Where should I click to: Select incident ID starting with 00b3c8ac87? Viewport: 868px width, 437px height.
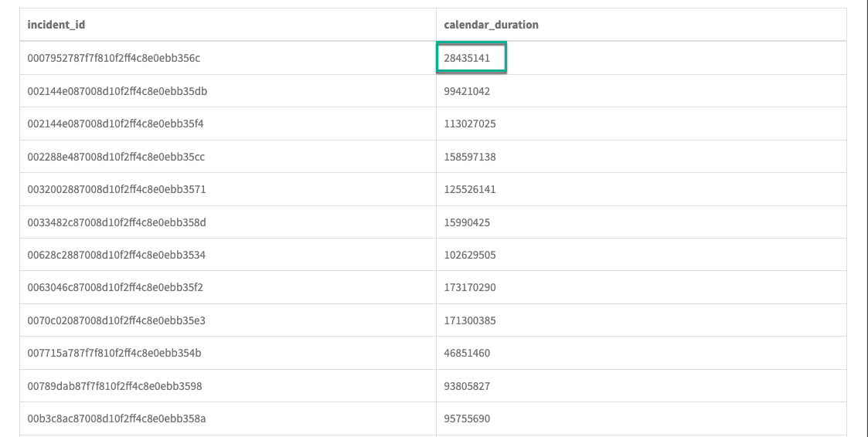click(116, 418)
